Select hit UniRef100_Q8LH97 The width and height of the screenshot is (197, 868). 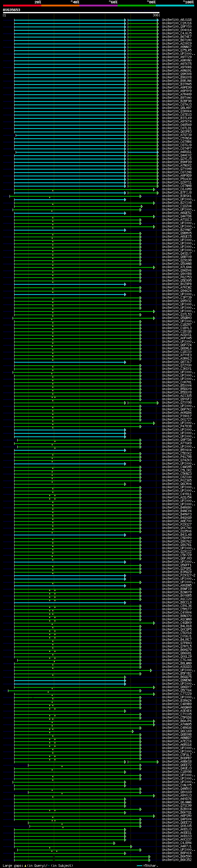177,108
